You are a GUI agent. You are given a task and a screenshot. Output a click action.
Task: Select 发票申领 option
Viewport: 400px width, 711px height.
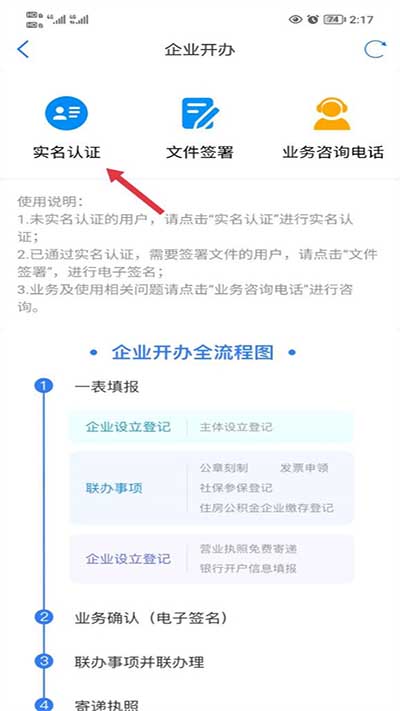304,468
